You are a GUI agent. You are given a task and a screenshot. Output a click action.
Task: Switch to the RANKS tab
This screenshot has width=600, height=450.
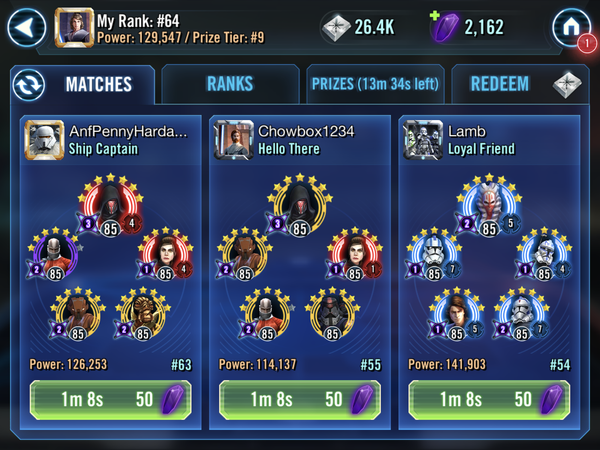pos(230,84)
